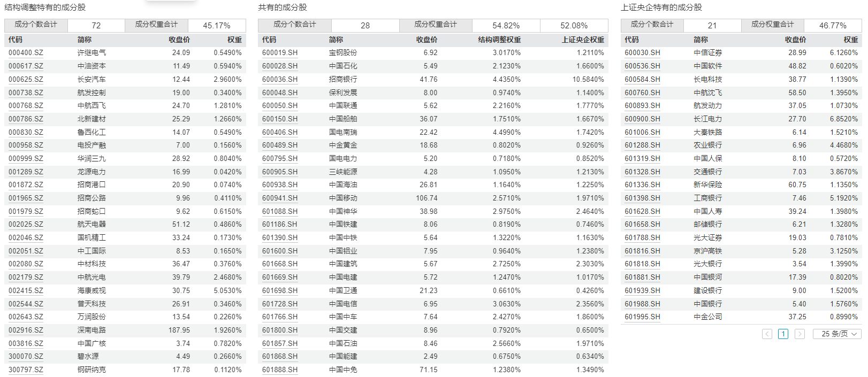Select page number 1 in pagination

[x=783, y=334]
